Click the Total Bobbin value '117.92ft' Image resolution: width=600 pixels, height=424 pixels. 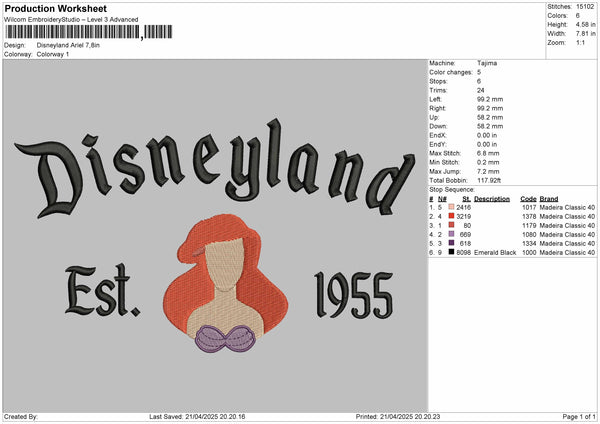[489, 180]
